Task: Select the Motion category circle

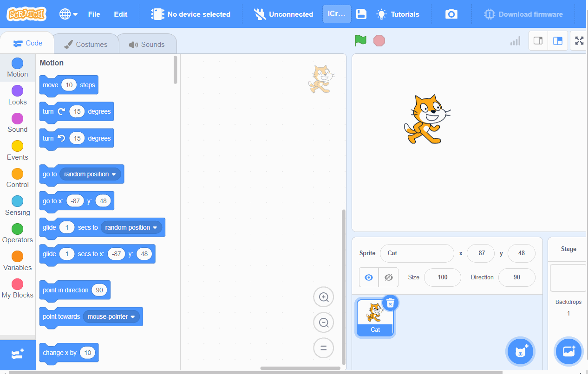Action: click(17, 63)
